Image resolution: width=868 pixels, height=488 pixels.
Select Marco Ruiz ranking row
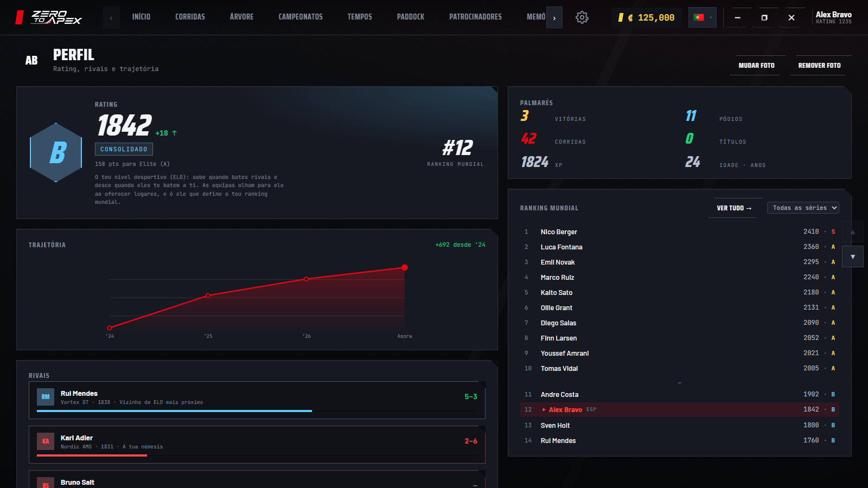point(679,277)
